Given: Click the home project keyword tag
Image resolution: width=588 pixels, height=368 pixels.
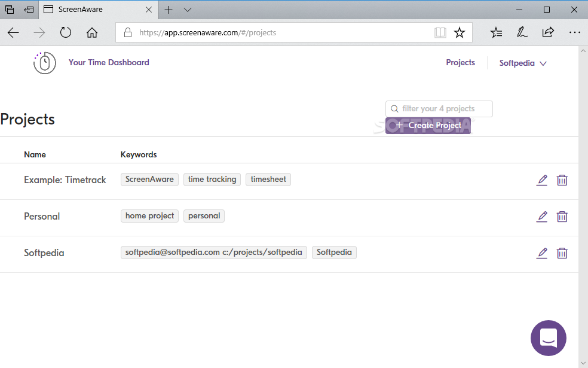Looking at the screenshot, I should point(149,216).
